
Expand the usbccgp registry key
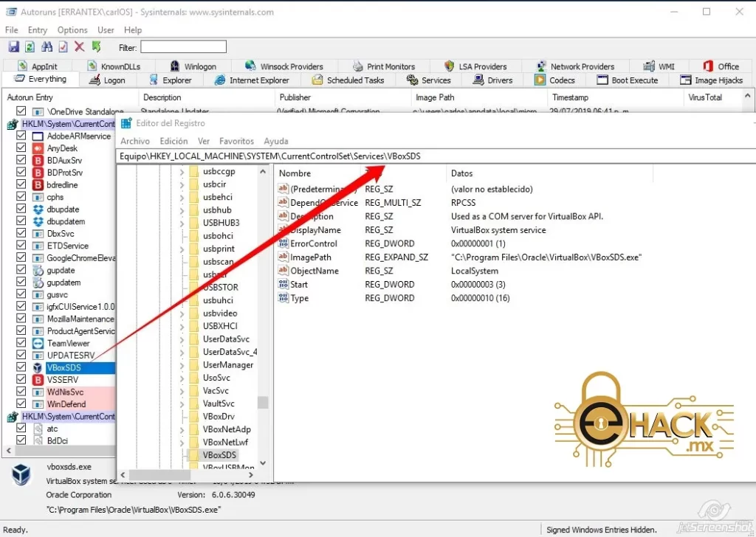[x=182, y=171]
